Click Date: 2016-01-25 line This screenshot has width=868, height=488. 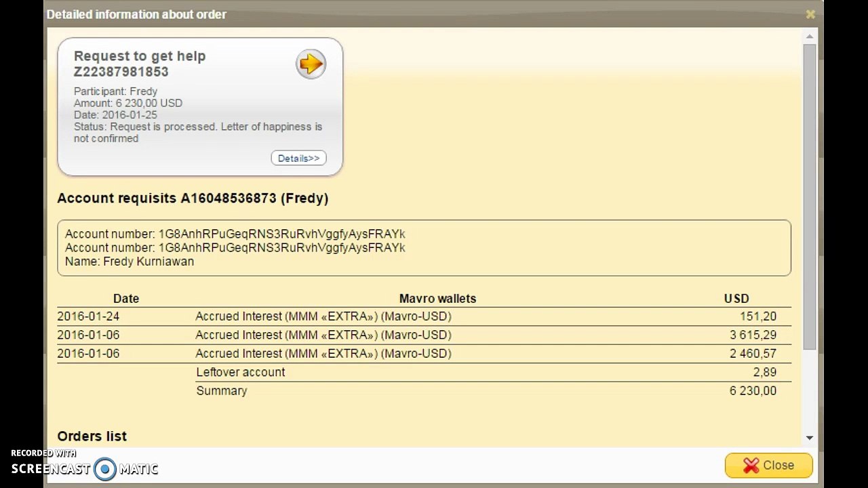[115, 115]
